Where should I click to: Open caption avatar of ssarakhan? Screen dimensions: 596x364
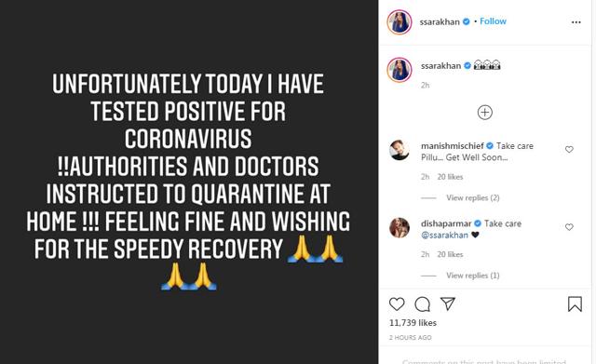[x=400, y=70]
